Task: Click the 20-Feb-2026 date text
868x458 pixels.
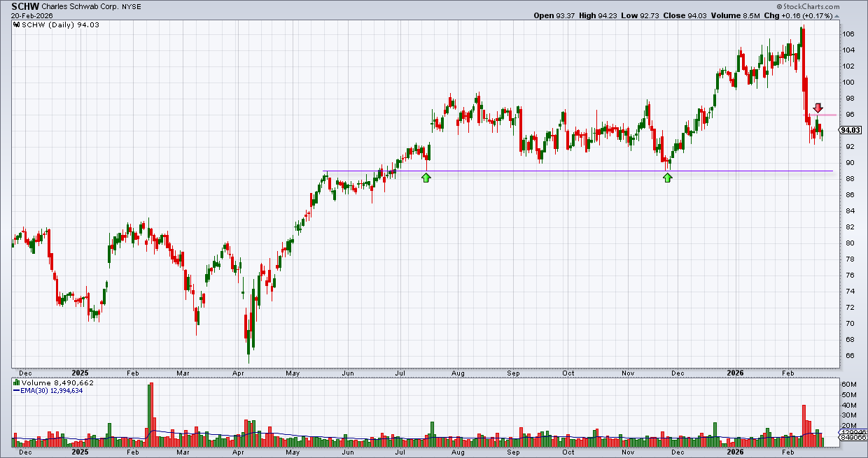Action: click(31, 15)
